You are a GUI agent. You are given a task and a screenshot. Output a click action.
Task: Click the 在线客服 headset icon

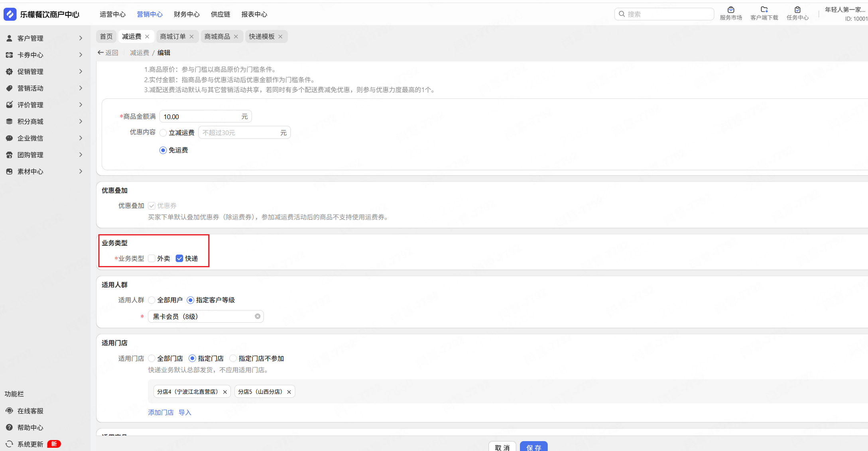click(x=10, y=411)
